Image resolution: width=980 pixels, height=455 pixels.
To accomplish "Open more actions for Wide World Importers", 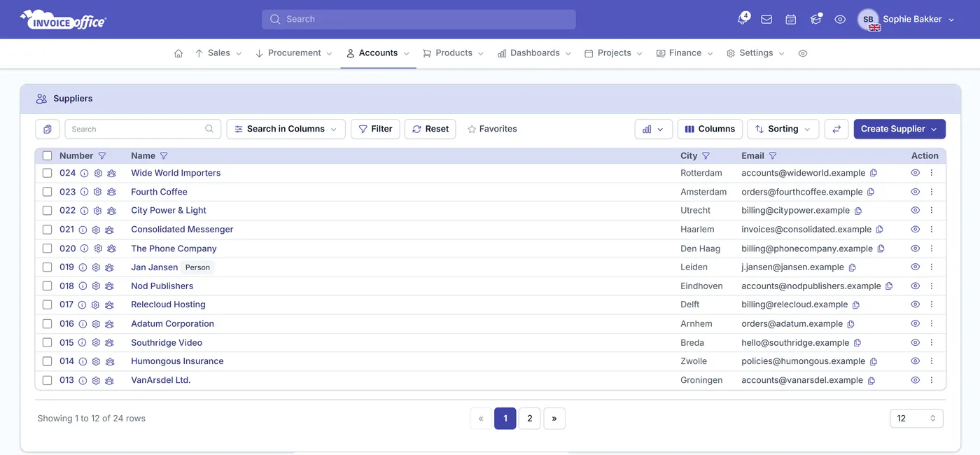I will (x=932, y=173).
